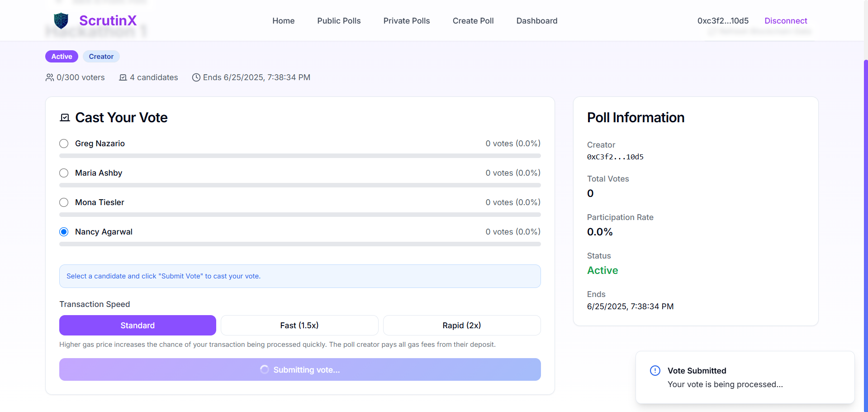This screenshot has height=412, width=868.
Task: Click the Transaction Speed label
Action: [95, 304]
